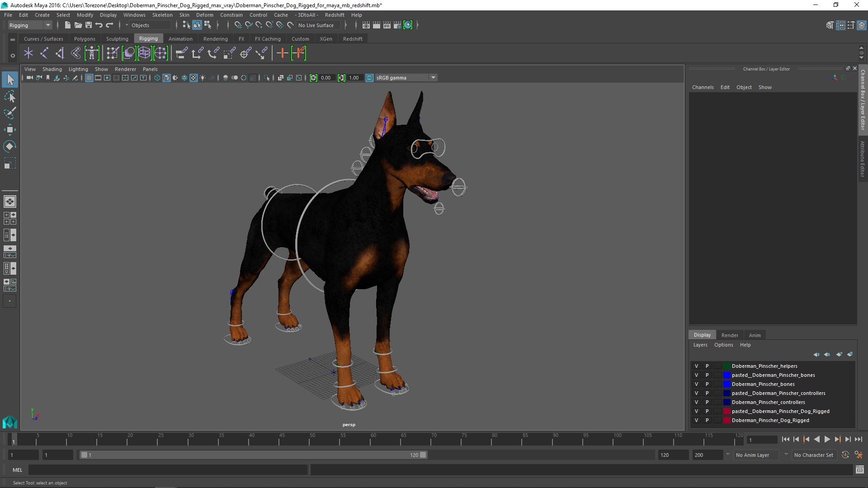Open the Rigging menu set dropdown

coord(30,25)
